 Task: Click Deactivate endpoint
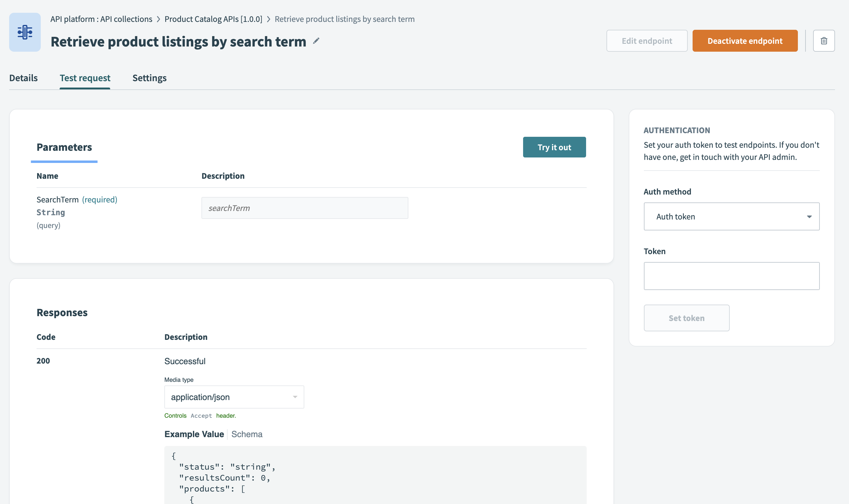click(745, 41)
